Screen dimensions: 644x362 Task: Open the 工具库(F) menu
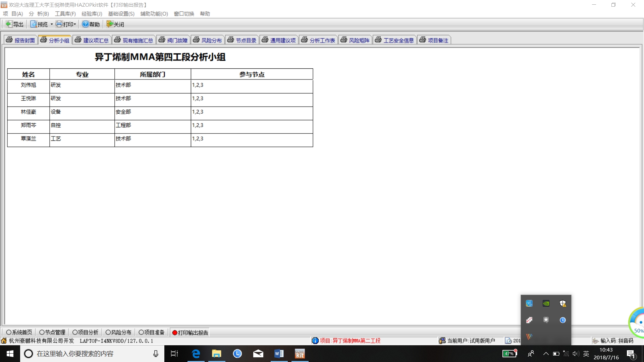tap(65, 14)
